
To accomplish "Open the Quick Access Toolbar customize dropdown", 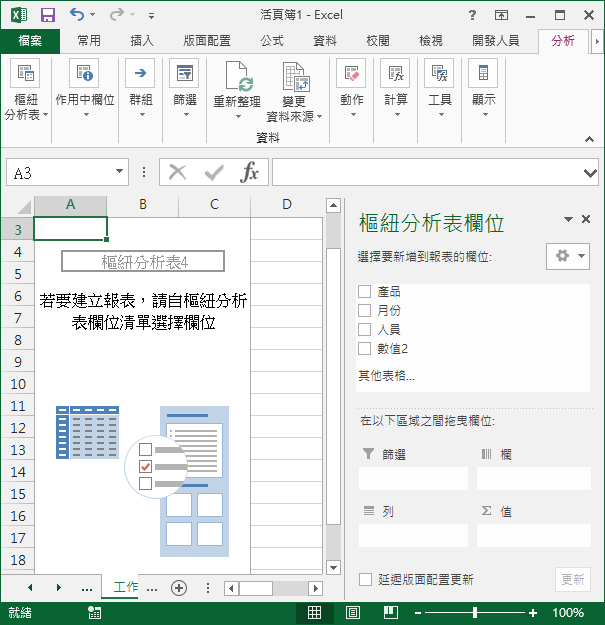I will pyautogui.click(x=151, y=16).
